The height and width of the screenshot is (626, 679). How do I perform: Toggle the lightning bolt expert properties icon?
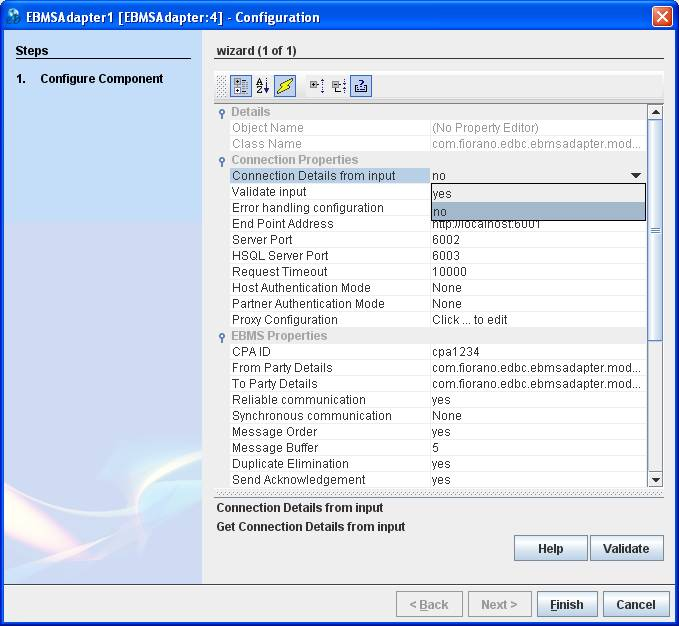(x=285, y=86)
